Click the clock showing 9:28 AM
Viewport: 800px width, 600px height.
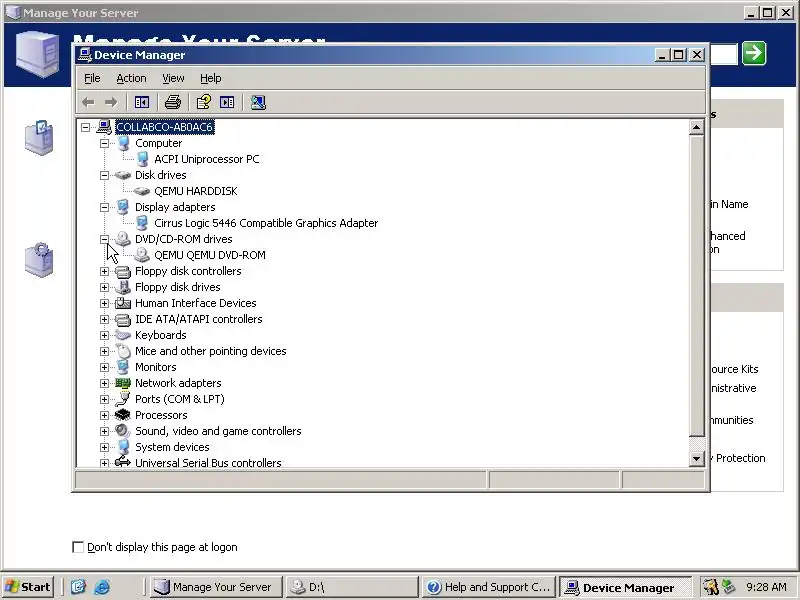pyautogui.click(x=766, y=587)
